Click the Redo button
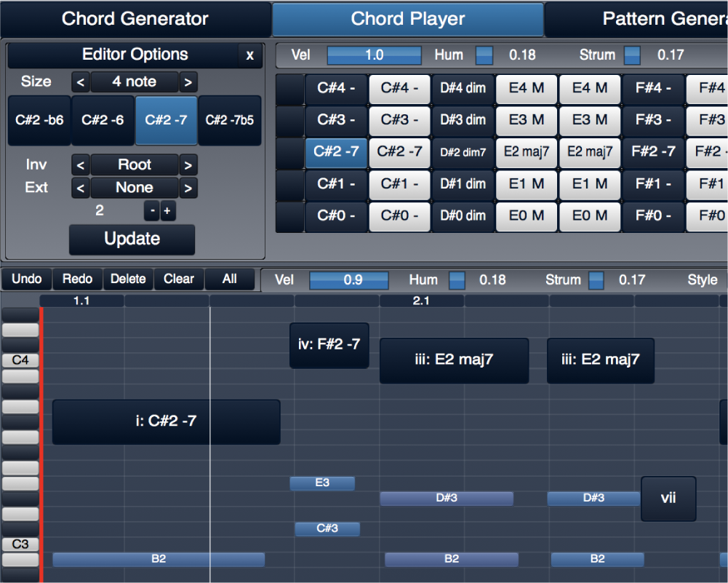This screenshot has width=728, height=583. click(77, 279)
